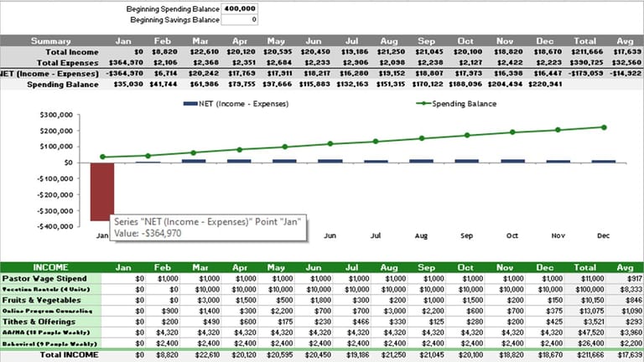Select the Summary table header cell
Image resolution: width=644 pixels, height=362 pixels.
click(50, 40)
